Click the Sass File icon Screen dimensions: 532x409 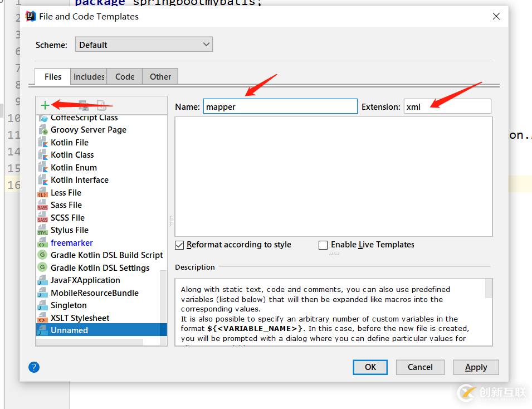42,206
